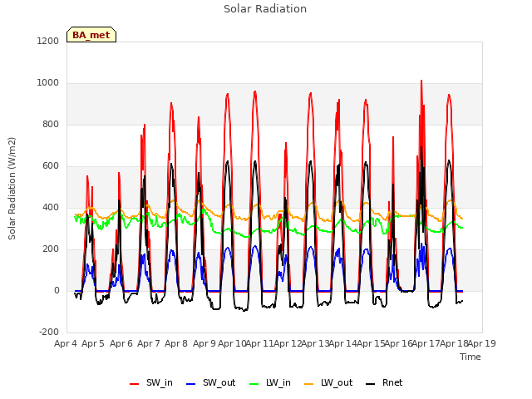The width and height of the screenshot is (532, 399).
Task: Click the Apr 13 x-axis label
Action: pos(315,343)
